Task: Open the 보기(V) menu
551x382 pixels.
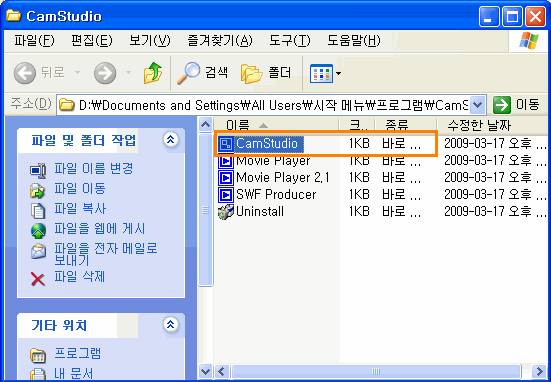Action: click(x=150, y=40)
